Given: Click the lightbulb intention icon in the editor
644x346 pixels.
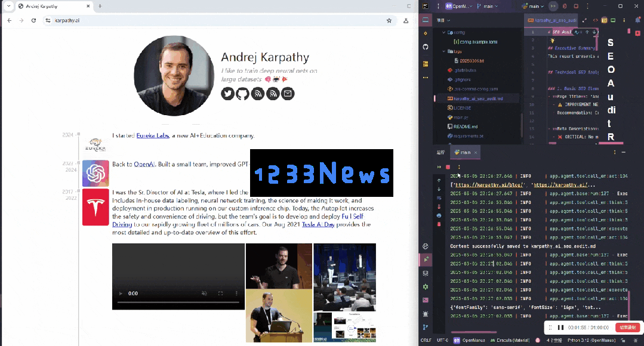Looking at the screenshot, I should click(553, 41).
